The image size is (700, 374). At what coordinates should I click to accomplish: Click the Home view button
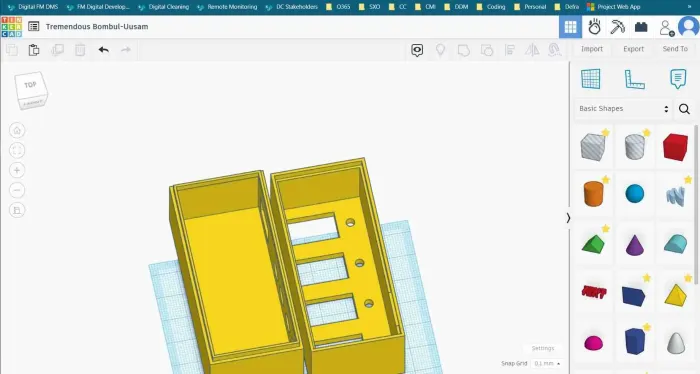click(x=17, y=130)
